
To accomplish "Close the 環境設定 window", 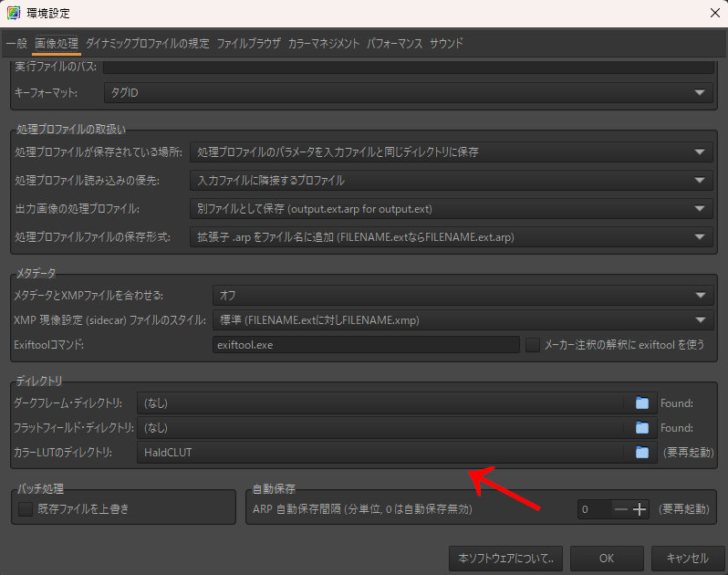I will pyautogui.click(x=715, y=13).
